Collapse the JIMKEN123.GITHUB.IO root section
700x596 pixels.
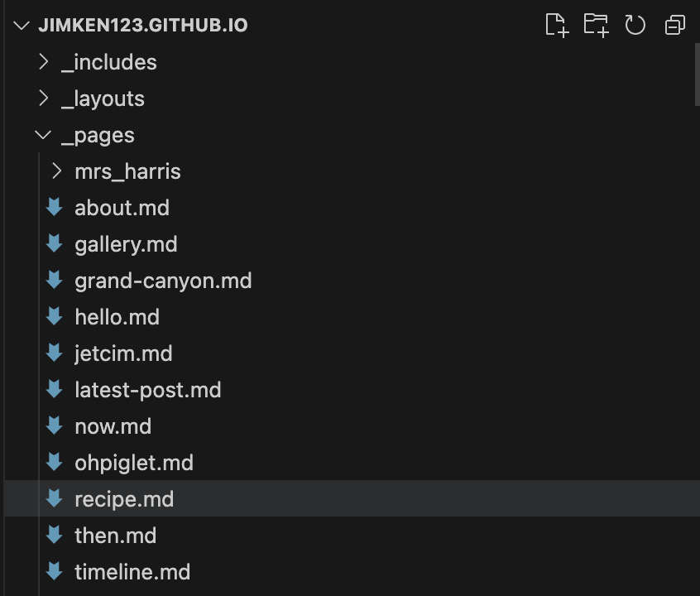tap(22, 26)
